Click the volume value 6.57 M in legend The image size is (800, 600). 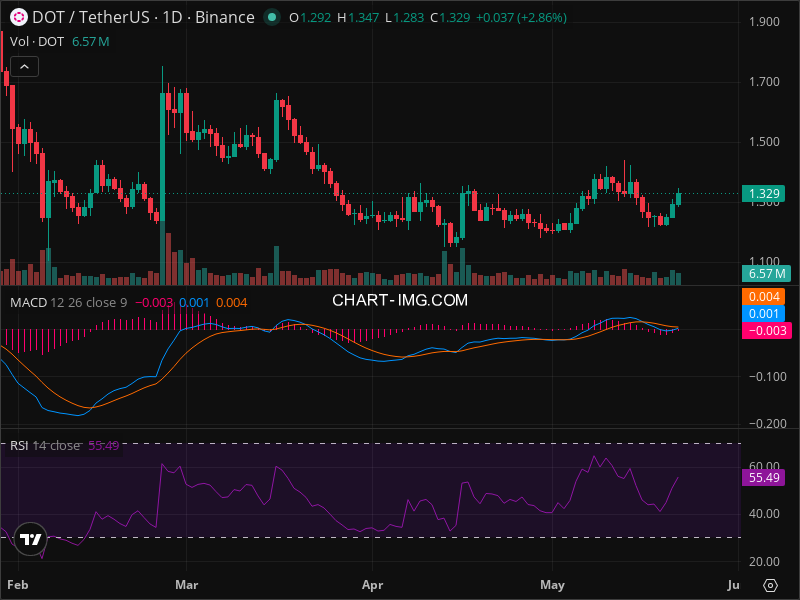point(90,42)
